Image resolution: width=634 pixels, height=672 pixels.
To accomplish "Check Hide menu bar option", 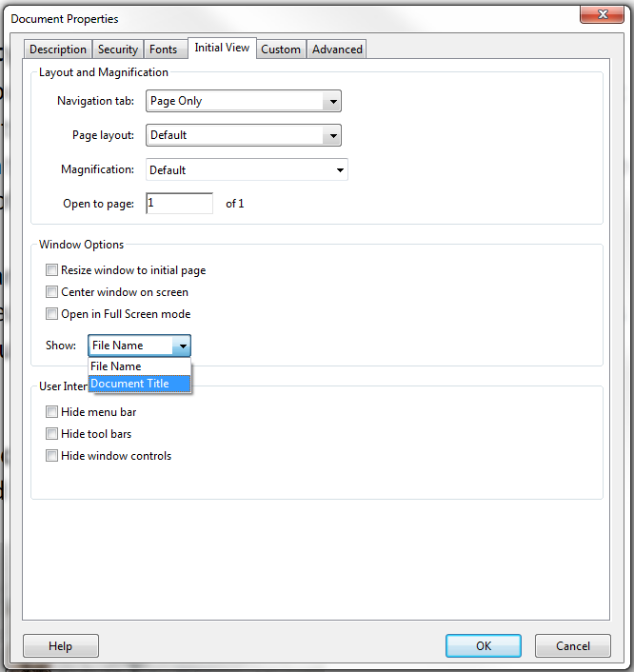I will pyautogui.click(x=51, y=412).
